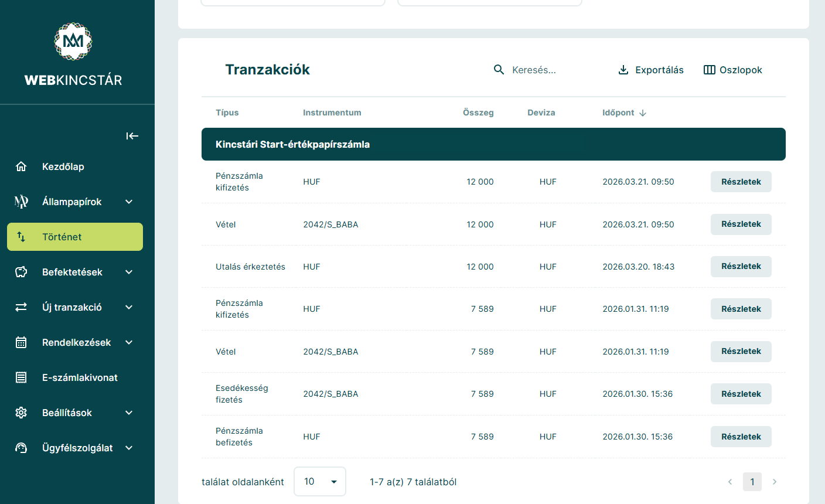Collapse the sidebar with the arrow icon
This screenshot has width=825, height=504.
132,136
